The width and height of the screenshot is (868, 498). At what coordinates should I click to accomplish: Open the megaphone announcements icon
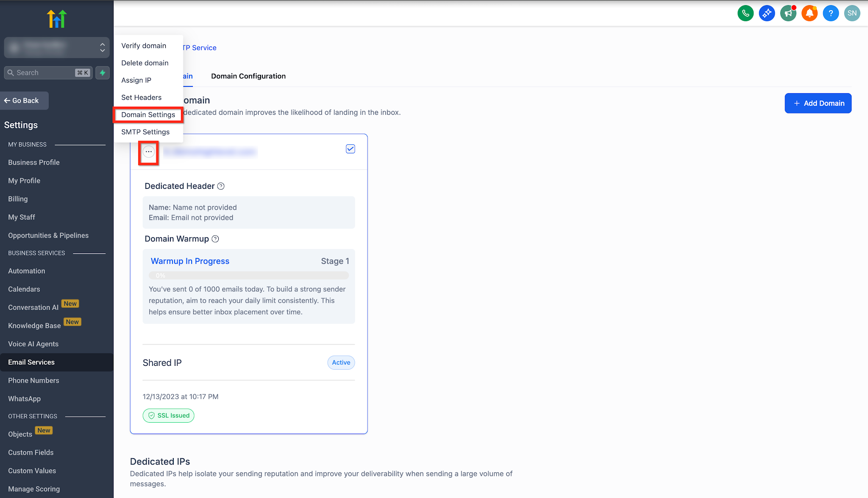coord(788,13)
